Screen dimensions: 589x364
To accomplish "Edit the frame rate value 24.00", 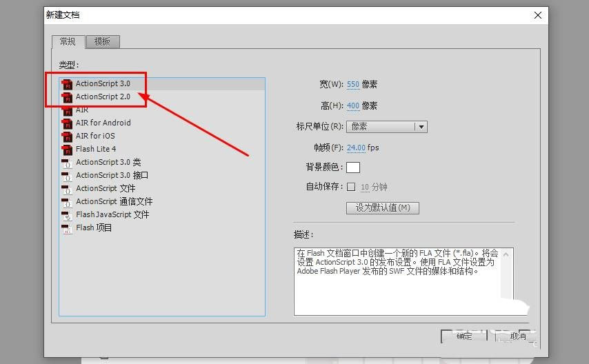I will click(x=356, y=148).
